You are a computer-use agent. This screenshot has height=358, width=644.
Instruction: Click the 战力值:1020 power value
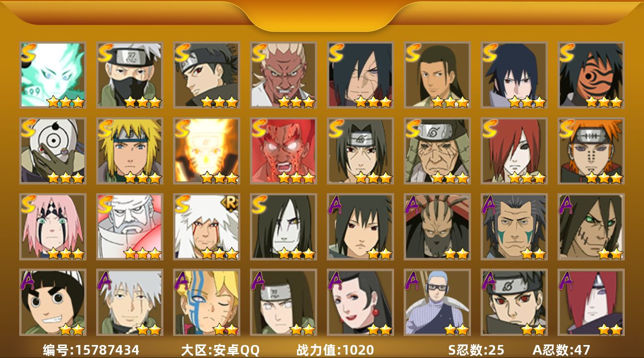[x=335, y=350]
